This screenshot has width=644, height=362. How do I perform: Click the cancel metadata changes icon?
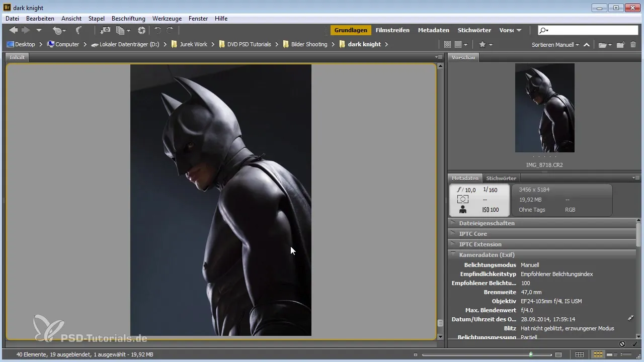coord(622,344)
